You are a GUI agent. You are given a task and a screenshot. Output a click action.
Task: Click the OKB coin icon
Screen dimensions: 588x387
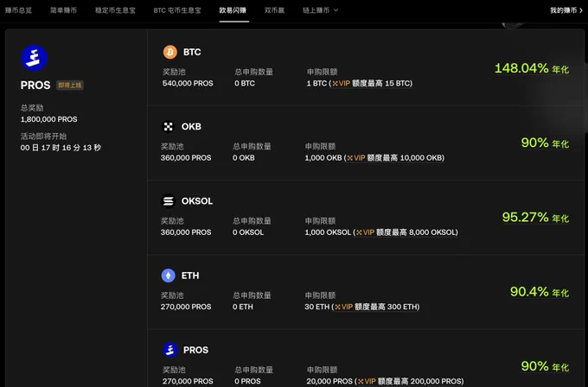pyautogui.click(x=168, y=127)
